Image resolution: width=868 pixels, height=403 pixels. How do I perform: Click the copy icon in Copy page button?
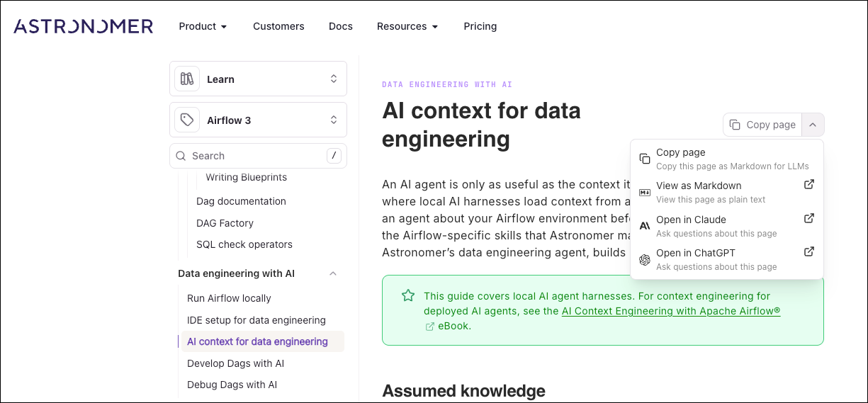click(x=735, y=125)
